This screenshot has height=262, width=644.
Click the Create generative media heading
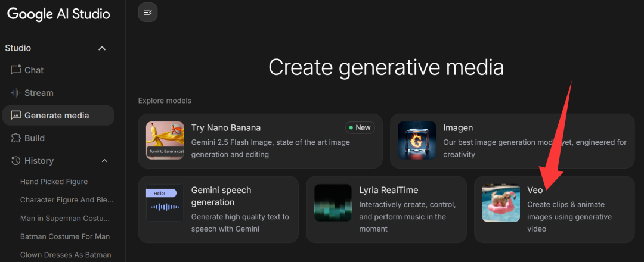386,67
